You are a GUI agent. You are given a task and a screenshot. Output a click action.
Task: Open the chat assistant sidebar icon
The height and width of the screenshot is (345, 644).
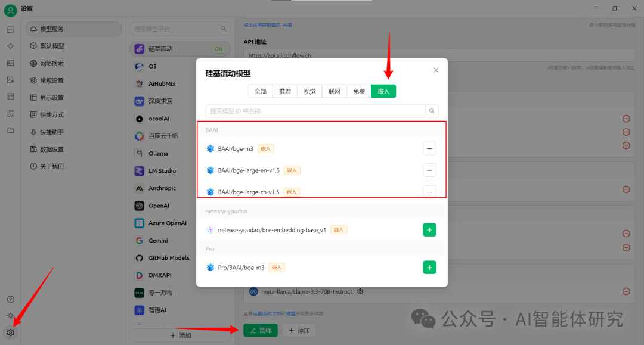[11, 30]
